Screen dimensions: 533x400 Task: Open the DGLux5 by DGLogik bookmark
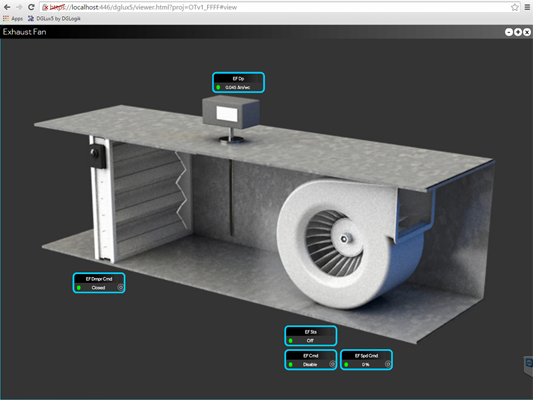[54, 19]
